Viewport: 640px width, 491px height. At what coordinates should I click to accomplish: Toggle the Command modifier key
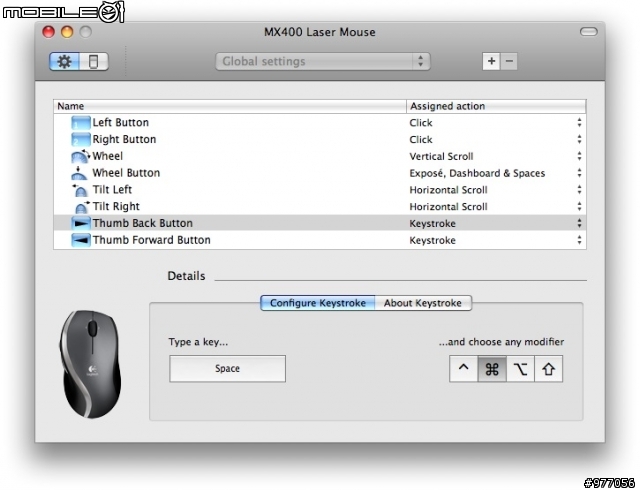coord(492,369)
